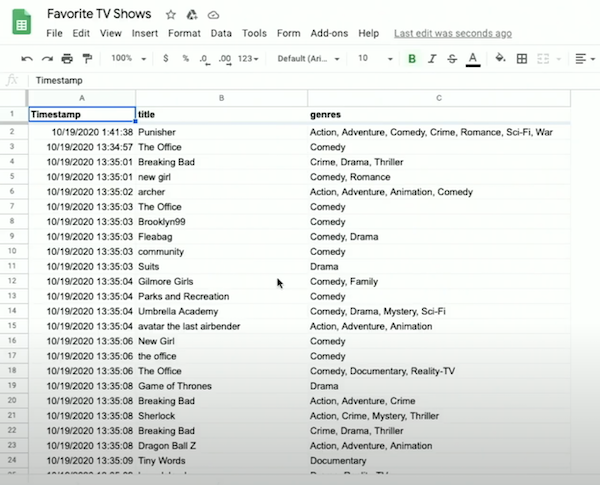Viewport: 600px width, 485px height.
Task: Star the Favorite TV Shows document
Action: 171,15
